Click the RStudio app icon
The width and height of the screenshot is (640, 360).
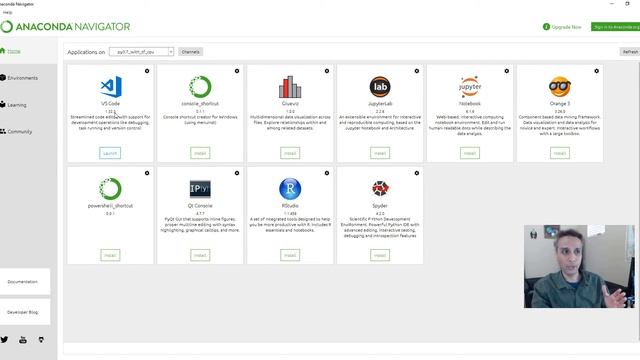[x=290, y=189]
